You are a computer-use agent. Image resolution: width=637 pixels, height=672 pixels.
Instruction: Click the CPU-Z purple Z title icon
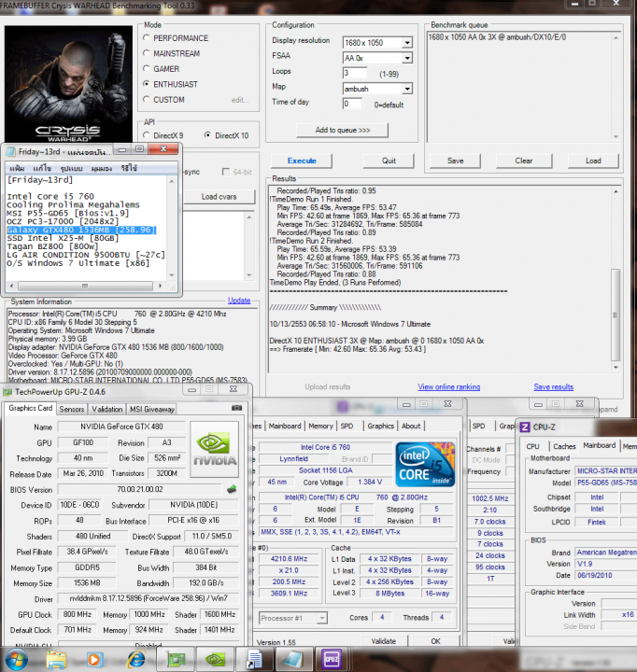525,427
